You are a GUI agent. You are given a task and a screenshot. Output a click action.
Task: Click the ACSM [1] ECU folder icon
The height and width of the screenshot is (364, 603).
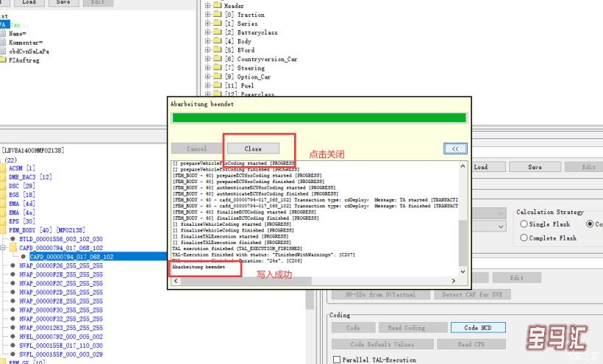[x=3, y=168]
